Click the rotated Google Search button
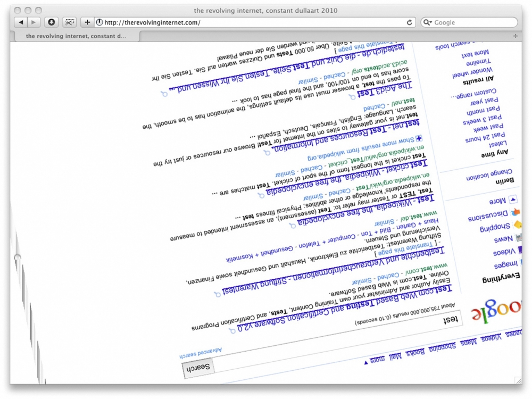The image size is (532, 399). coord(198,368)
